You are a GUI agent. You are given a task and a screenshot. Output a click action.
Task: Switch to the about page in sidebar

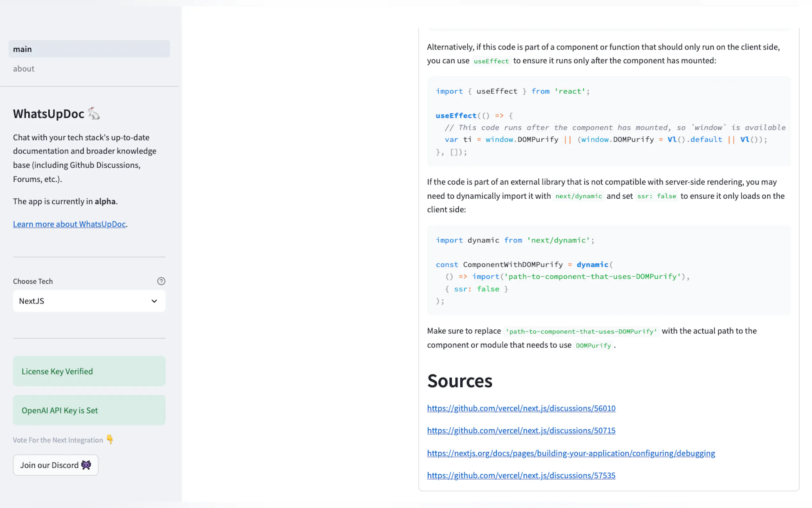[24, 68]
